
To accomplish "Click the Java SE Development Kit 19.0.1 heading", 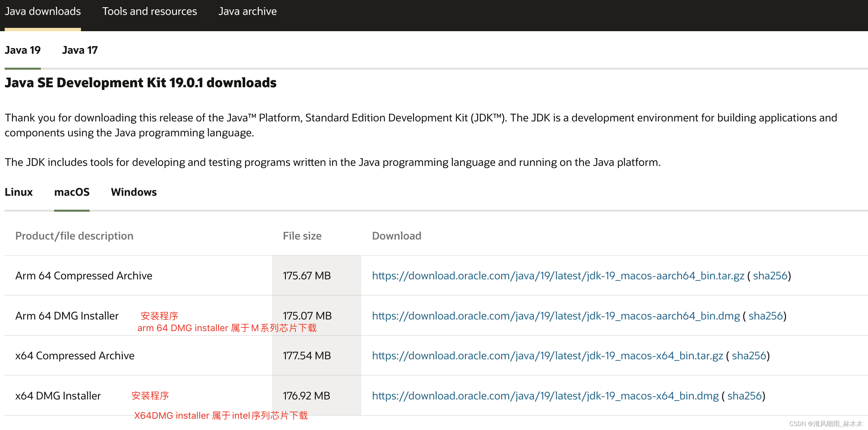I will point(140,83).
